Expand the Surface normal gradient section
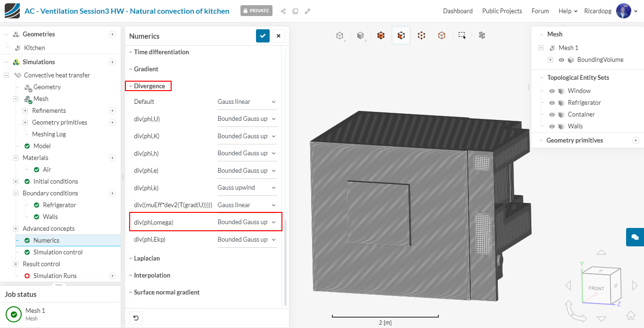Screen dimensions: 644x328 (x=164, y=292)
